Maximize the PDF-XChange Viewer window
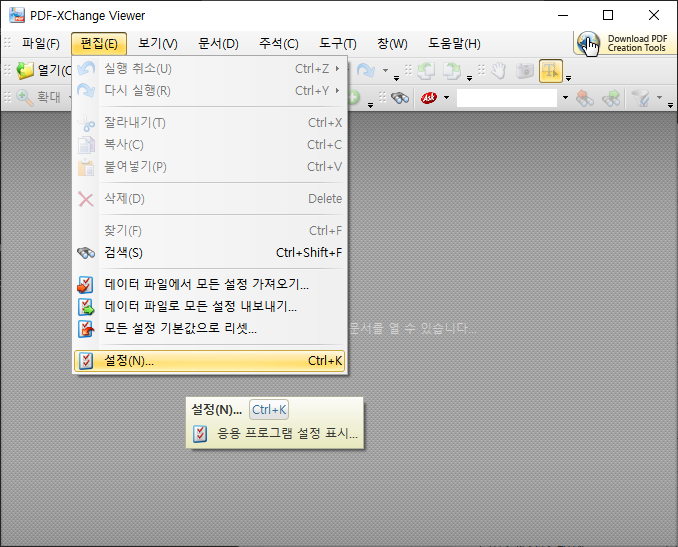This screenshot has width=678, height=547. point(608,15)
